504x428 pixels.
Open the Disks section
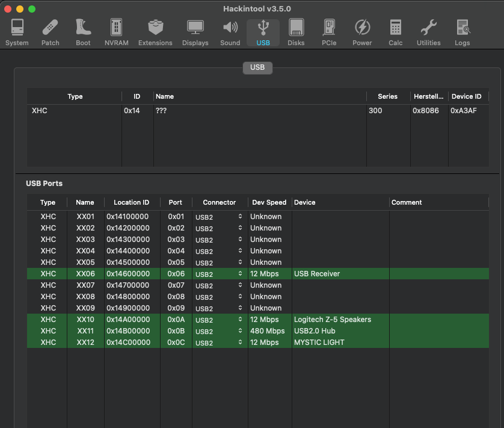pyautogui.click(x=296, y=33)
